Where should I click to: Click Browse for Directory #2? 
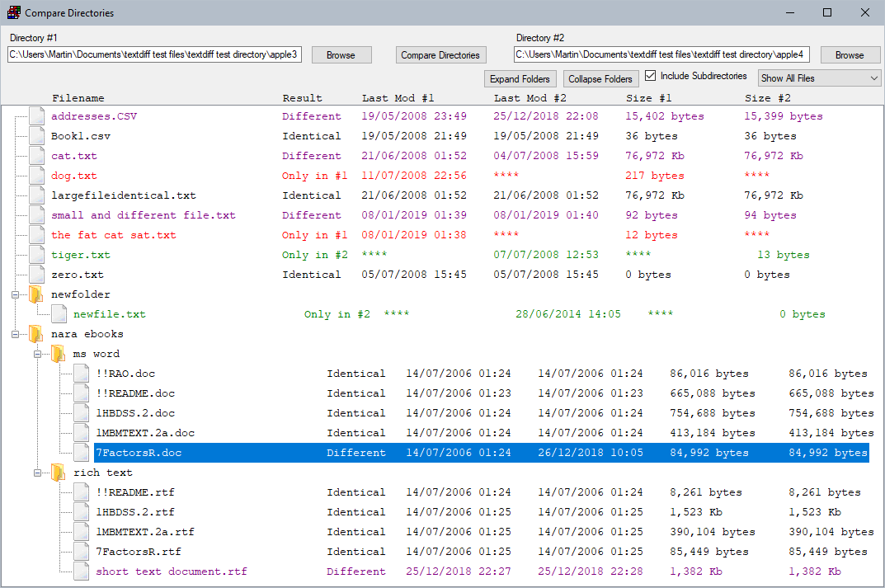pos(850,54)
